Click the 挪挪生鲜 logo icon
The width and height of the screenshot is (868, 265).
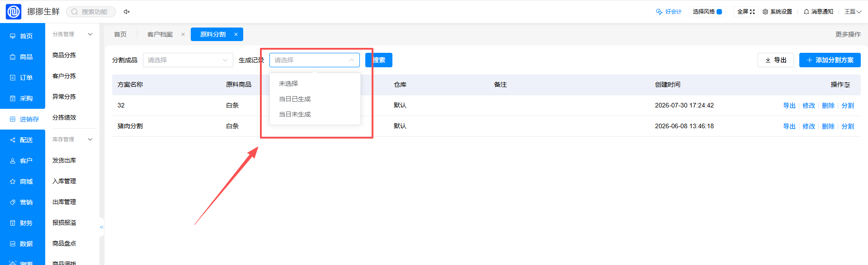pyautogui.click(x=14, y=12)
